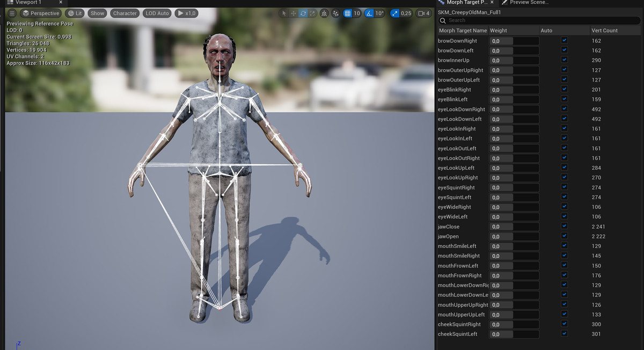The width and height of the screenshot is (644, 350).
Task: Toggle the scale snapping icon
Action: click(x=396, y=13)
